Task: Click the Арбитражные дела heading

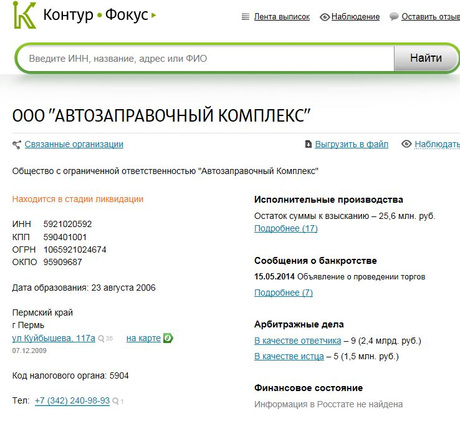Action: [x=299, y=324]
